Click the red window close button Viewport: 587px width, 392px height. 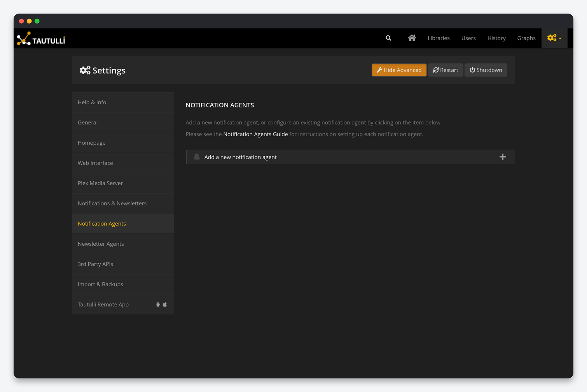[x=21, y=21]
